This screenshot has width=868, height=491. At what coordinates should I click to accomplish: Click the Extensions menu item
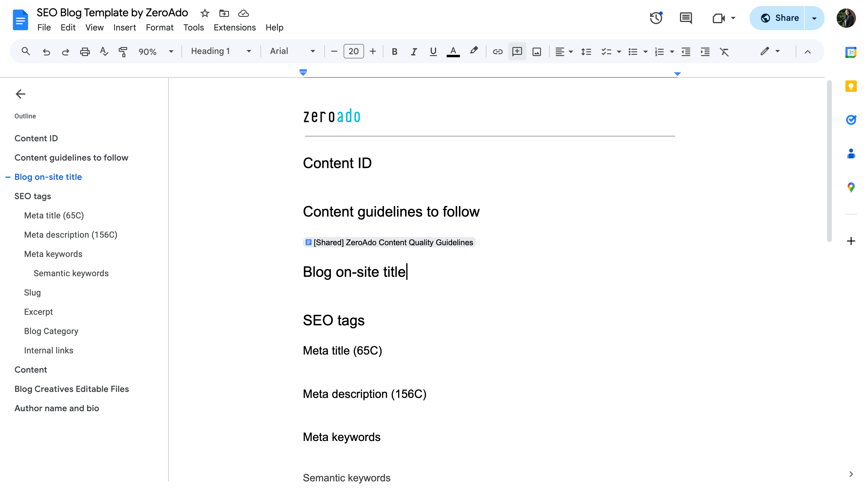point(234,27)
